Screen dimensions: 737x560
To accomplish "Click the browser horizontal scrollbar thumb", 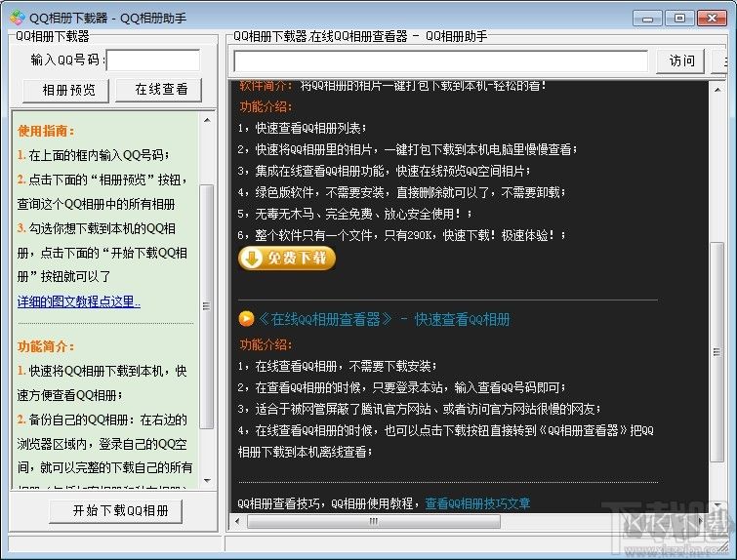I will (x=374, y=521).
